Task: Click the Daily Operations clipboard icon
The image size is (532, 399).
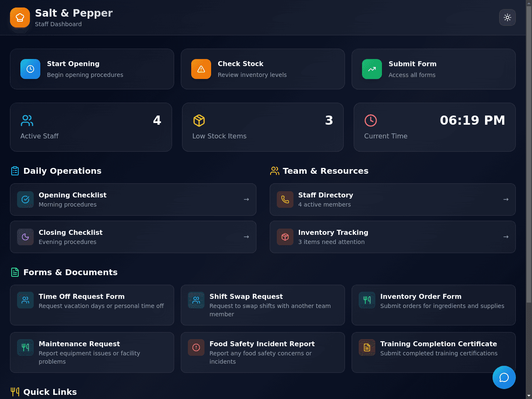Action: coord(15,171)
